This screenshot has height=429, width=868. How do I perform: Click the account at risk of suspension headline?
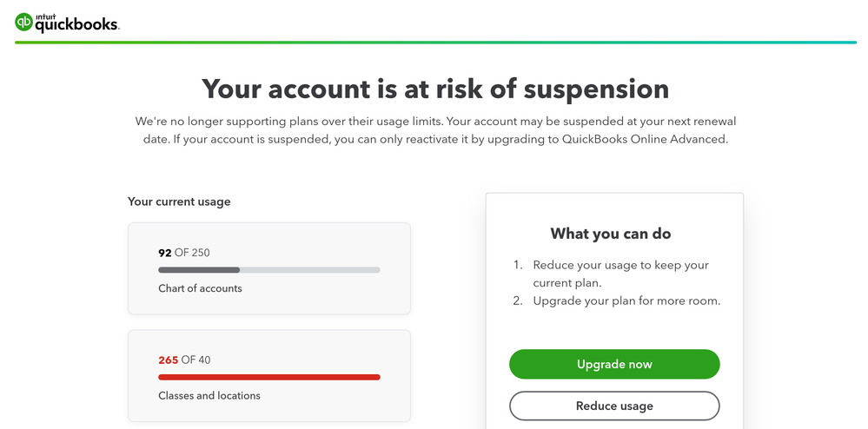(x=435, y=89)
